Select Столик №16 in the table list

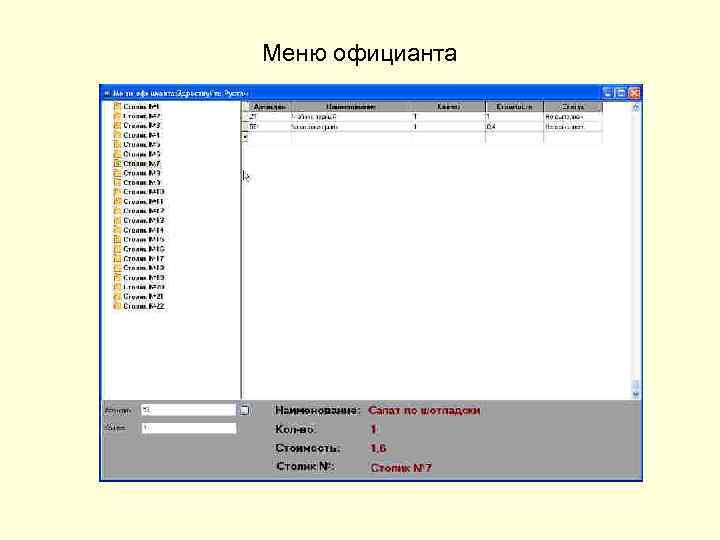[x=144, y=249]
